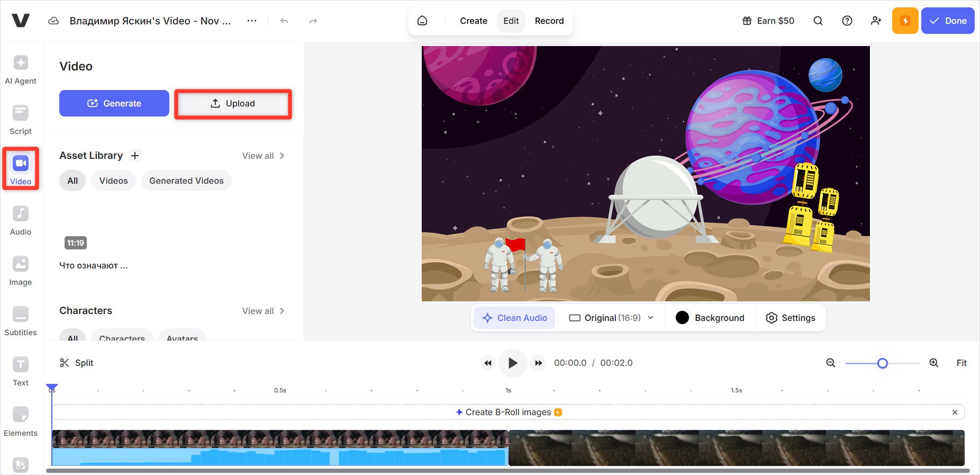Select the Generated Videos filter chip

point(186,181)
